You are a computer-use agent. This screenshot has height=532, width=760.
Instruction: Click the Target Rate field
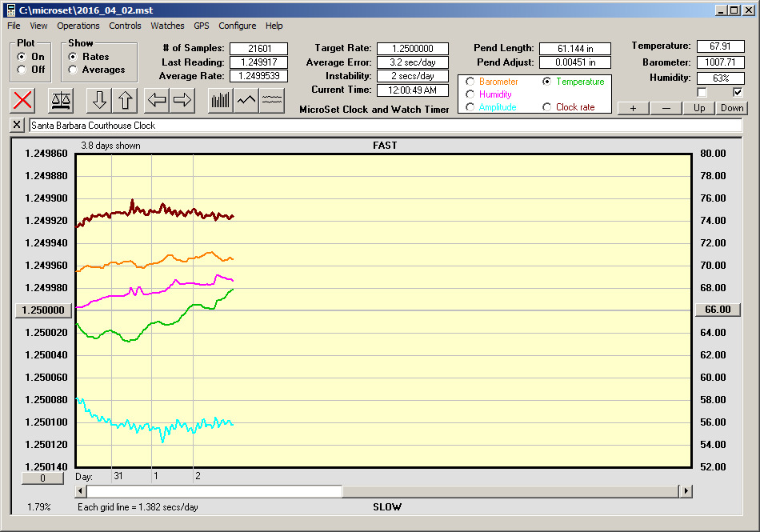coord(413,49)
